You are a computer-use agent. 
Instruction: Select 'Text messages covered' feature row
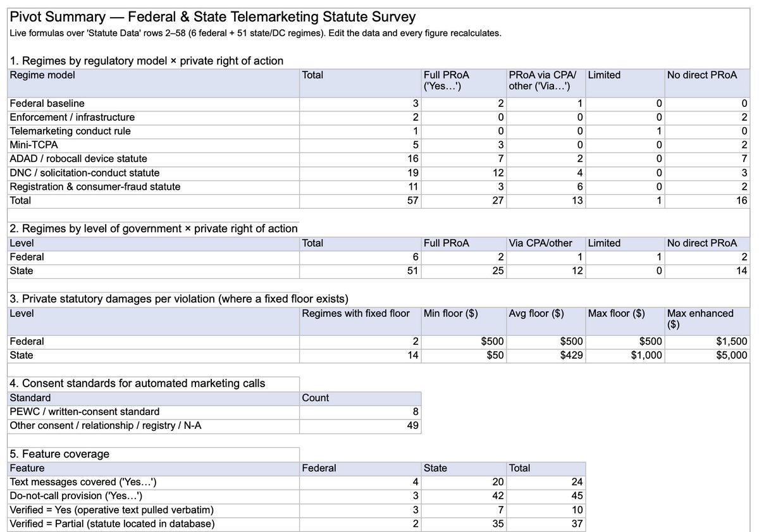click(154, 482)
